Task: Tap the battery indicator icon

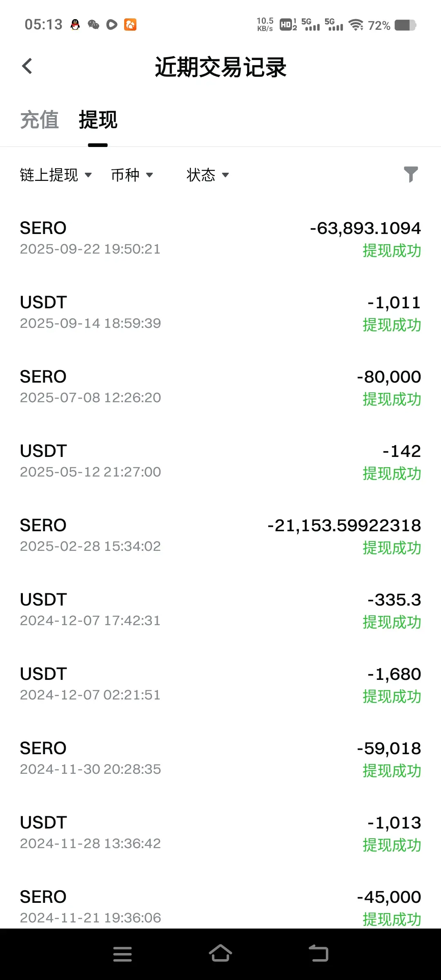Action: [405, 25]
